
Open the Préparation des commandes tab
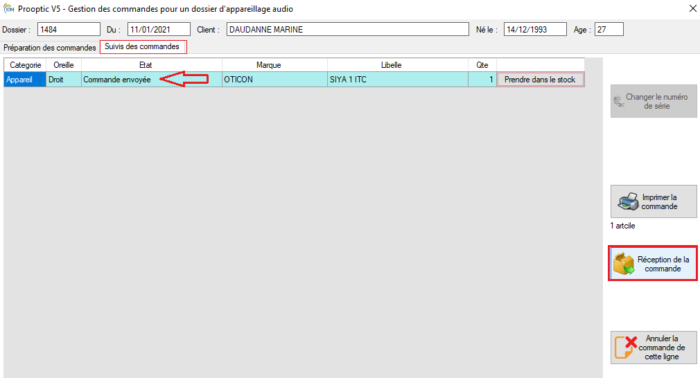pyautogui.click(x=50, y=47)
